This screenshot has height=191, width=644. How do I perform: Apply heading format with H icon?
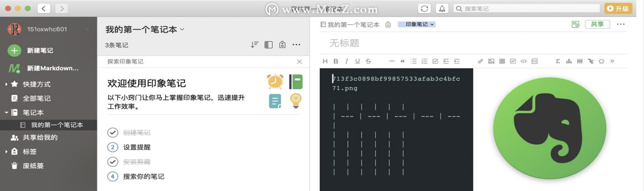pos(325,61)
